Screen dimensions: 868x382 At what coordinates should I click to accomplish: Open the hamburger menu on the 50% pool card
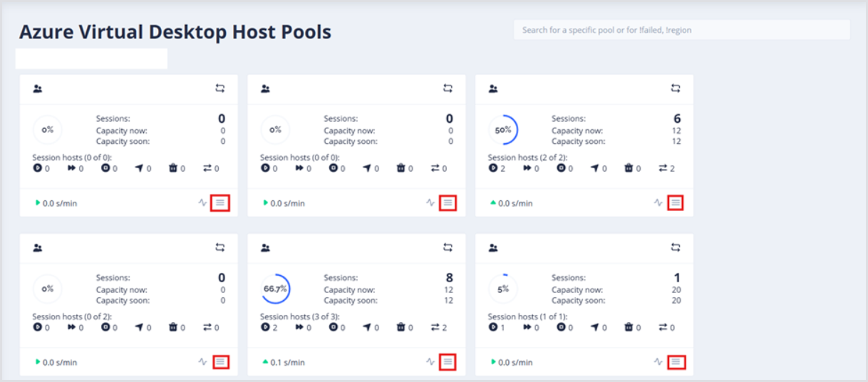tap(676, 203)
